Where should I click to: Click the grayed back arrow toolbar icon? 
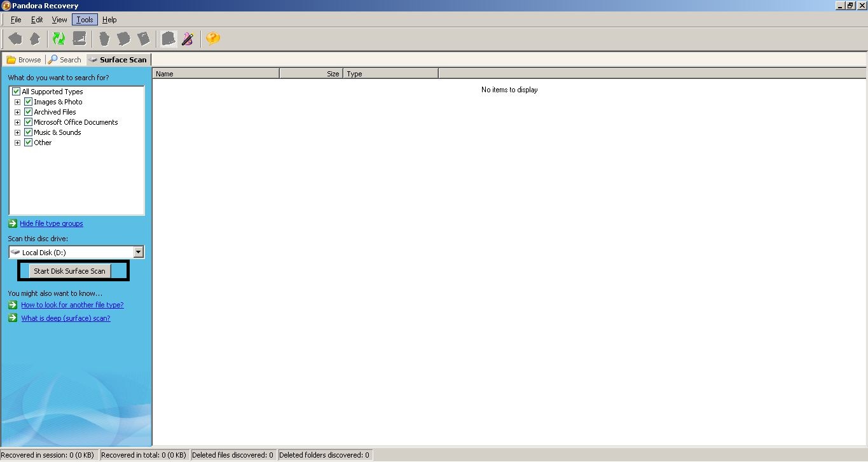(x=15, y=39)
